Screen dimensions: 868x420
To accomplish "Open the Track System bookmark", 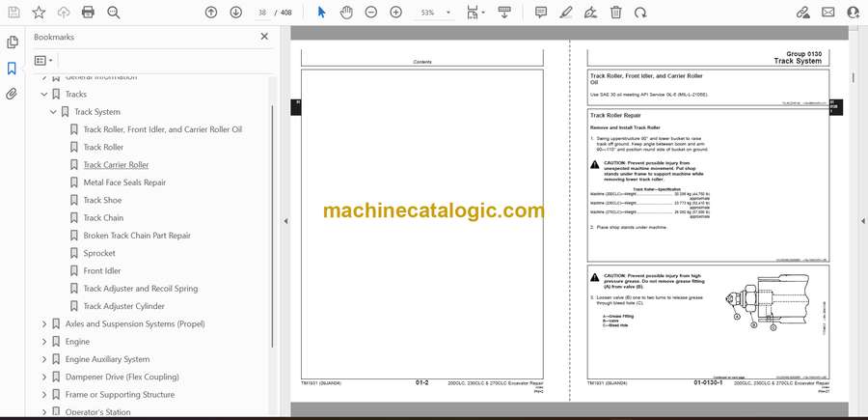I will pyautogui.click(x=97, y=112).
